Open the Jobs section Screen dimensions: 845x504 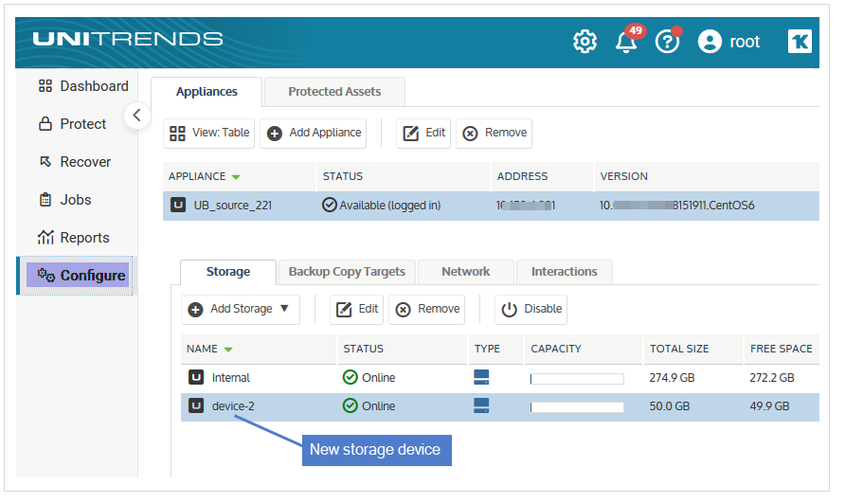(x=64, y=200)
